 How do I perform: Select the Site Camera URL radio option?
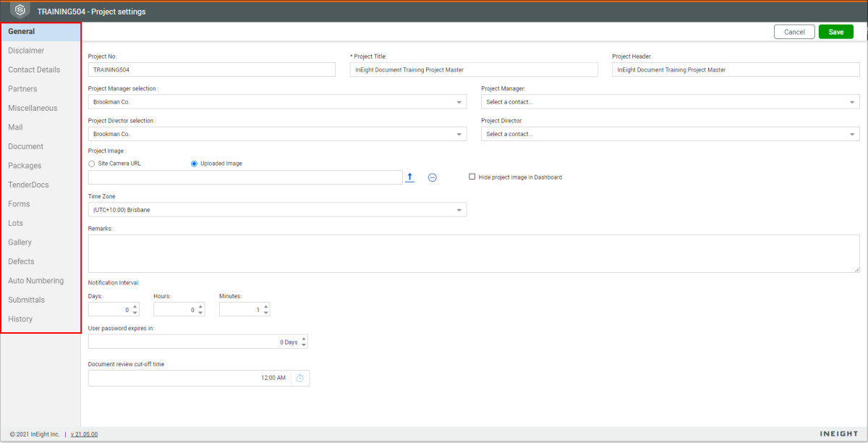(92, 164)
